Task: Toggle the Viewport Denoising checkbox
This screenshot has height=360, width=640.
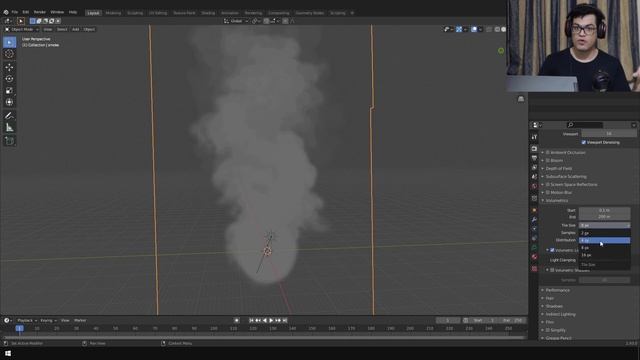Action: click(584, 142)
